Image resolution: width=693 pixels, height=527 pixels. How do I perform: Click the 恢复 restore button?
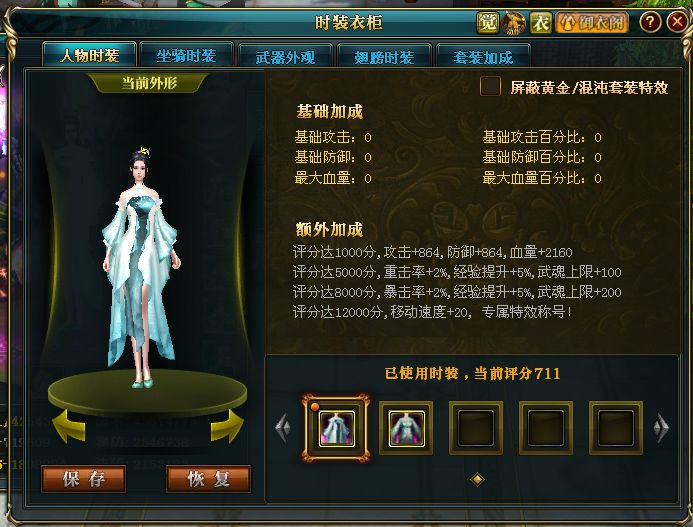[x=209, y=479]
